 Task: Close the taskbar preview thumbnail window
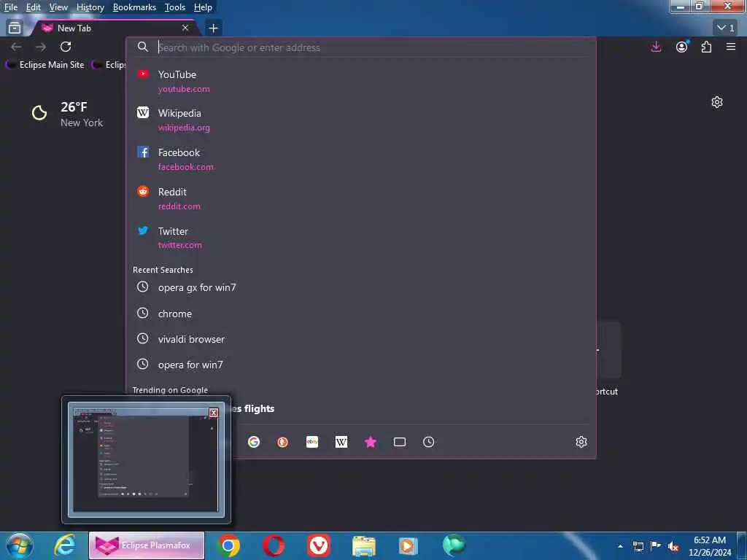pyautogui.click(x=214, y=413)
